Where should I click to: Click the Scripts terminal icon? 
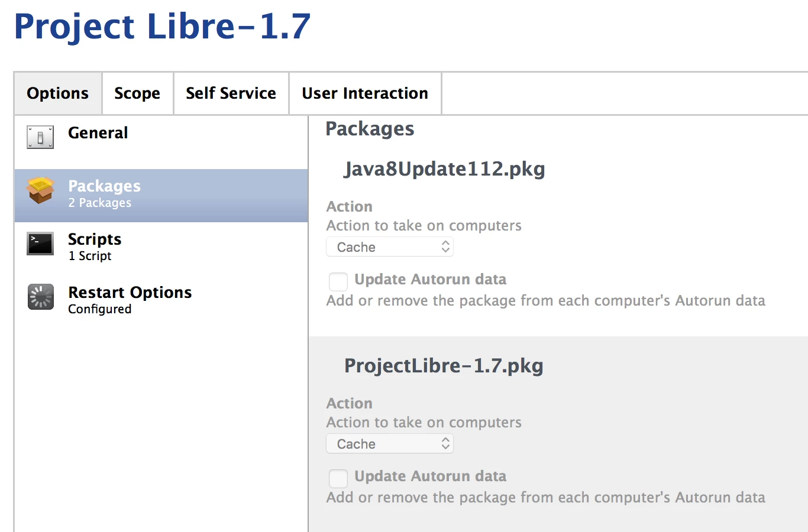pos(40,244)
